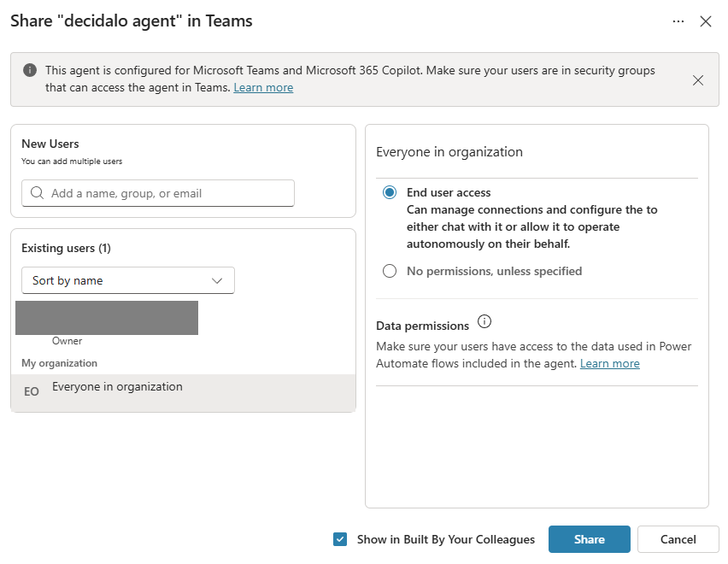Select Everyone in organization row
Viewport: 728px width, 564px height.
[184, 392]
